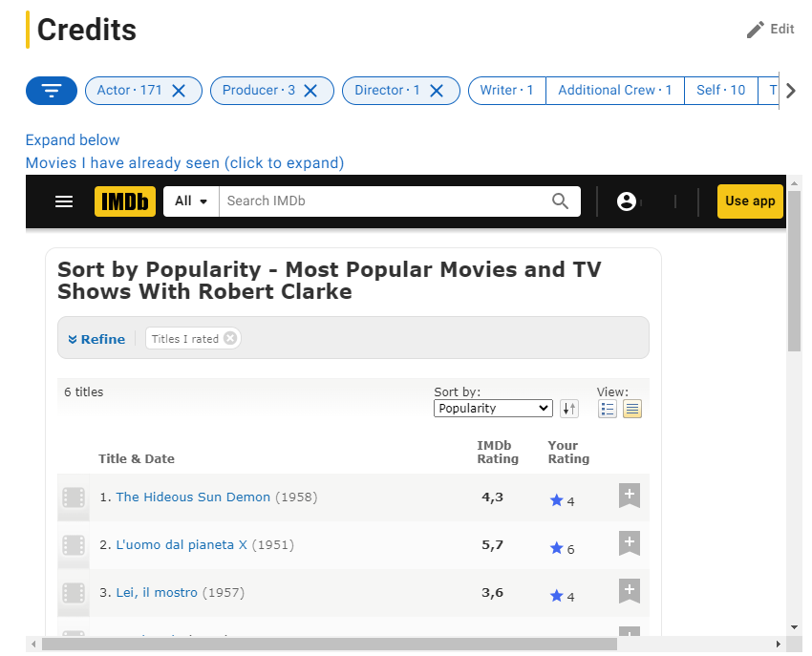Open the IMDb hamburger menu
This screenshot has height=656, width=812.
click(x=64, y=201)
